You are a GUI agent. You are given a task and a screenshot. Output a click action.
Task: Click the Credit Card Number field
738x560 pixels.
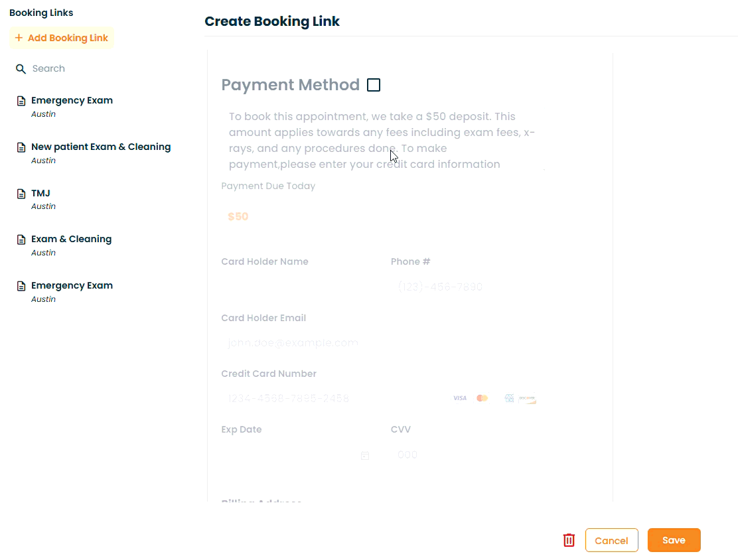(x=332, y=399)
